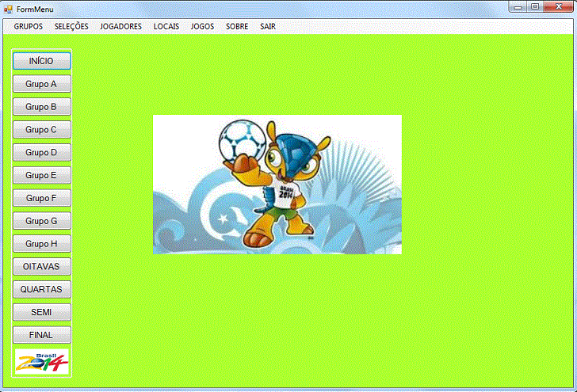Open the SELEÇÕES menu
Screen dimensions: 577x392
pos(71,26)
